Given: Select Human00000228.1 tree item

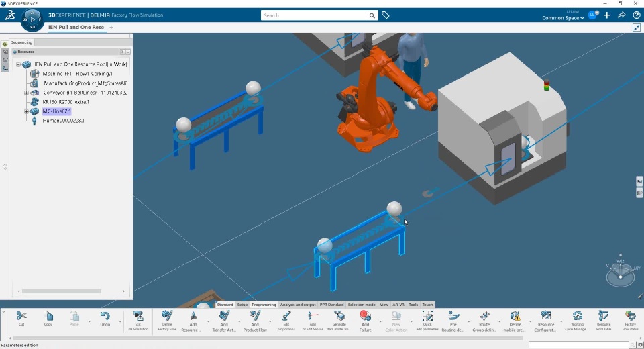Looking at the screenshot, I should tap(63, 121).
